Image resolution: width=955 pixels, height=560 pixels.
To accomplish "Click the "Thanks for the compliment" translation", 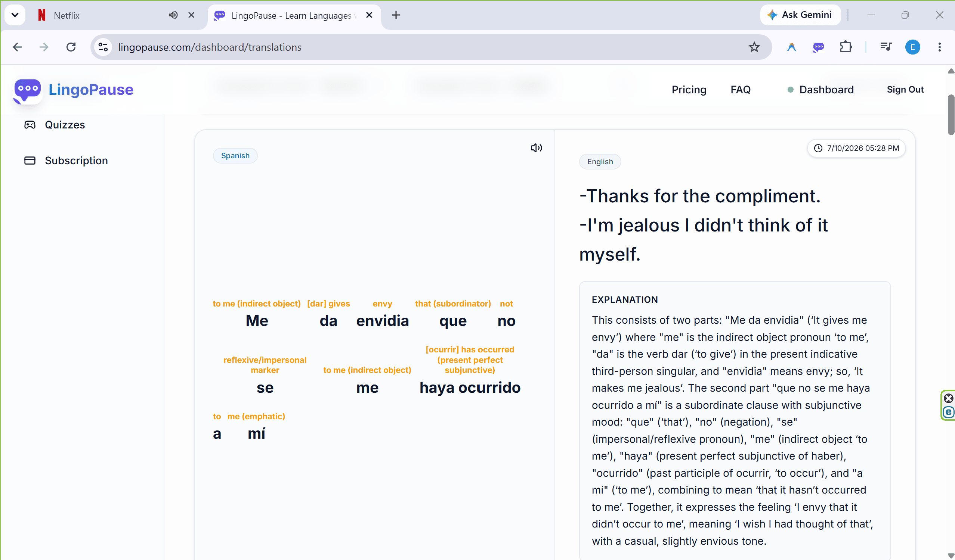I will 700,196.
